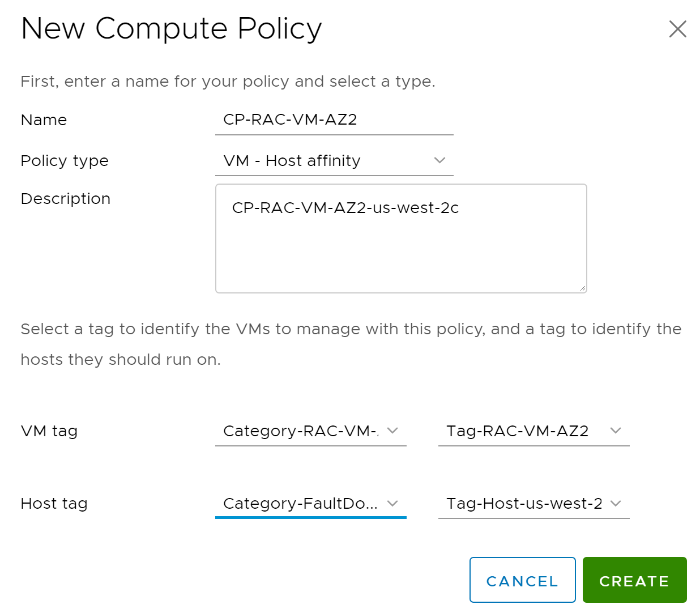Expand the Host tag Category-FaultDo... dropdown
Image resolution: width=700 pixels, height=613 pixels.
[x=300, y=504]
